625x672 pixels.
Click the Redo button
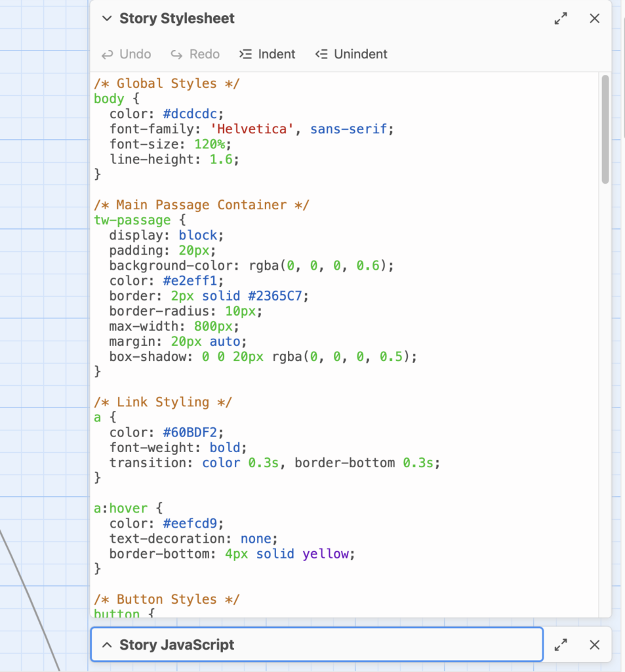coord(195,54)
